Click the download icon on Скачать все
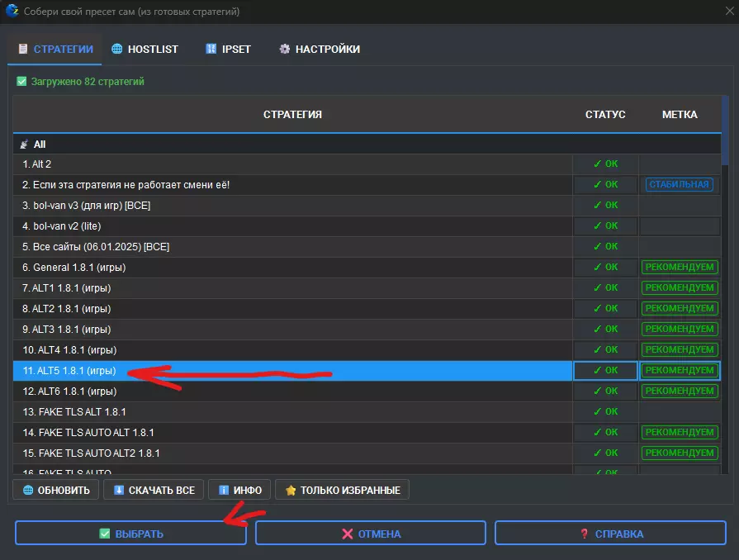 [119, 490]
